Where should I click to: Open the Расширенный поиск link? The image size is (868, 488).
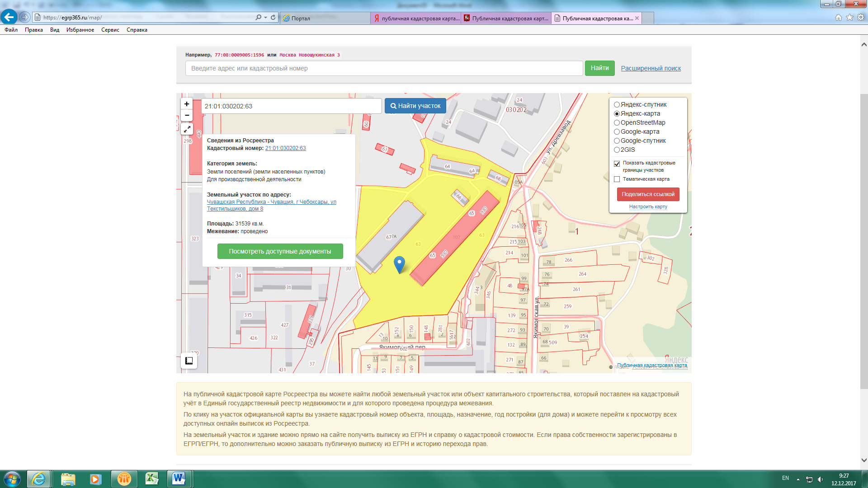[x=651, y=68]
